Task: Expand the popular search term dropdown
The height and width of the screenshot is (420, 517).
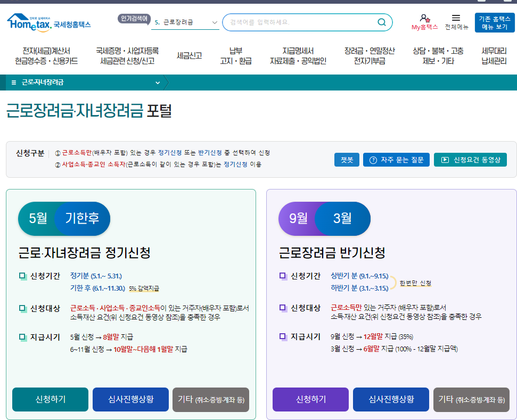Action: (215, 22)
